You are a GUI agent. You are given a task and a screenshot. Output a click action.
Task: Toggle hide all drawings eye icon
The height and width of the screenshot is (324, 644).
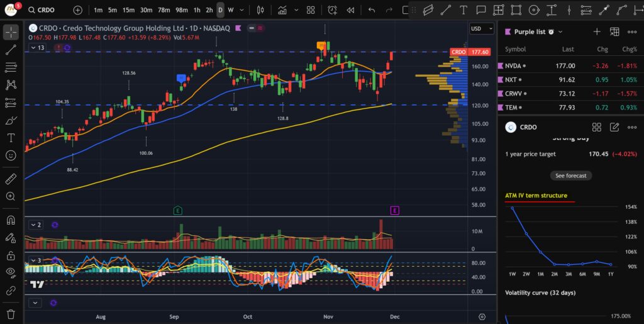(11, 272)
